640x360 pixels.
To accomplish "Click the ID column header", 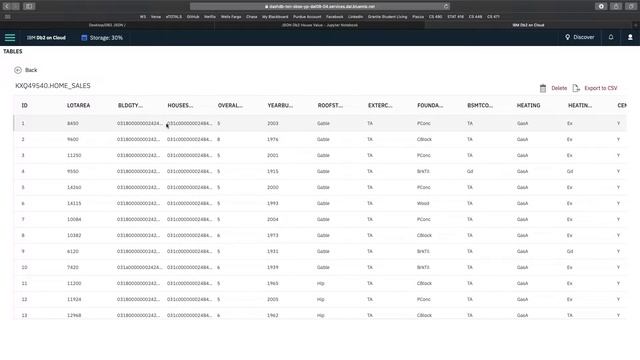I will (x=24, y=105).
